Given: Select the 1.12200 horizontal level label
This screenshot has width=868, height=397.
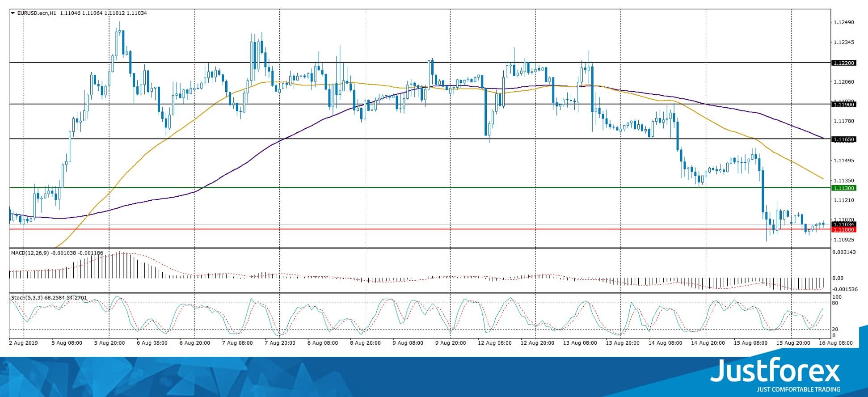Looking at the screenshot, I should 844,63.
